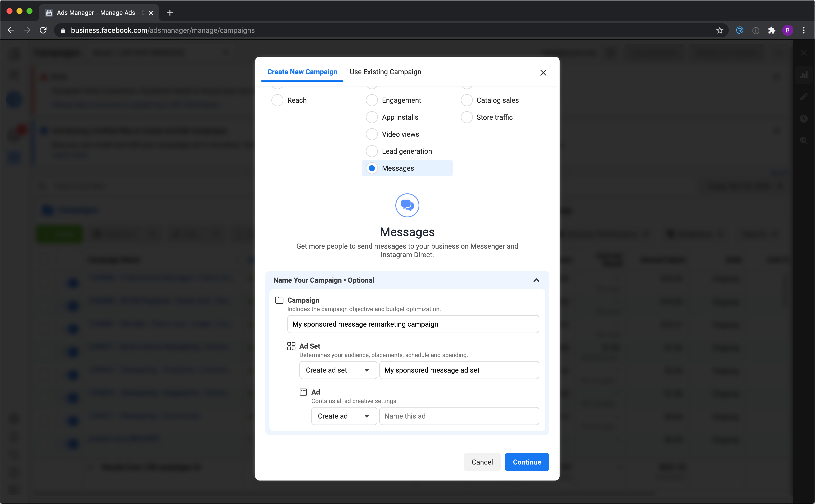Viewport: 815px width, 504px height.
Task: Reload the page with refresh icon
Action: [43, 30]
